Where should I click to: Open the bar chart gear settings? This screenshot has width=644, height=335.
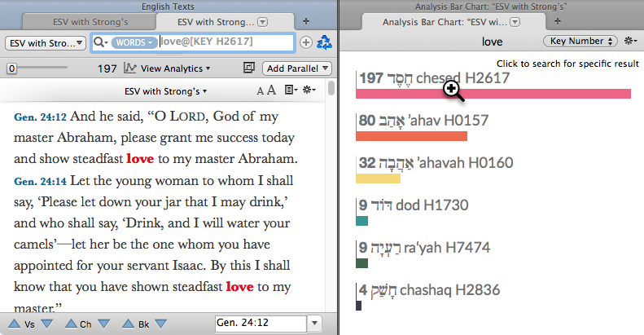click(630, 41)
